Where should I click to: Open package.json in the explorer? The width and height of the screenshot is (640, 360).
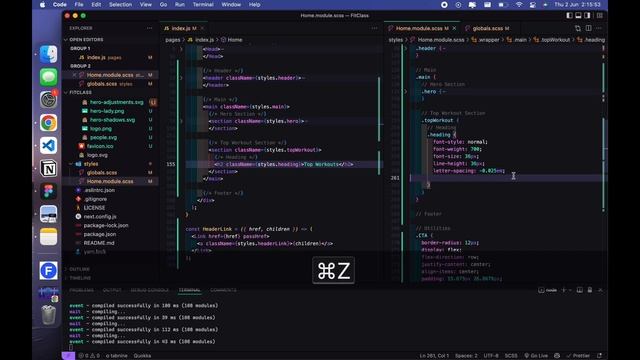(100, 234)
